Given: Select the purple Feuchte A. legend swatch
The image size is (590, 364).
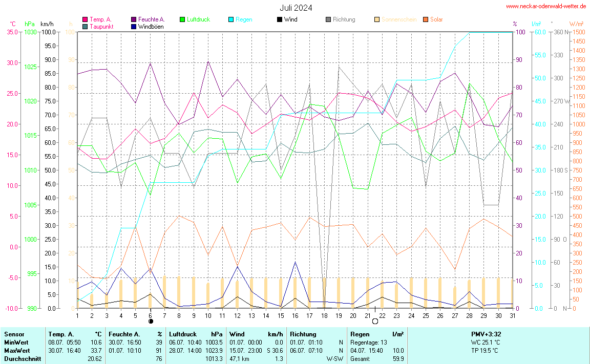Looking at the screenshot, I should [x=134, y=19].
